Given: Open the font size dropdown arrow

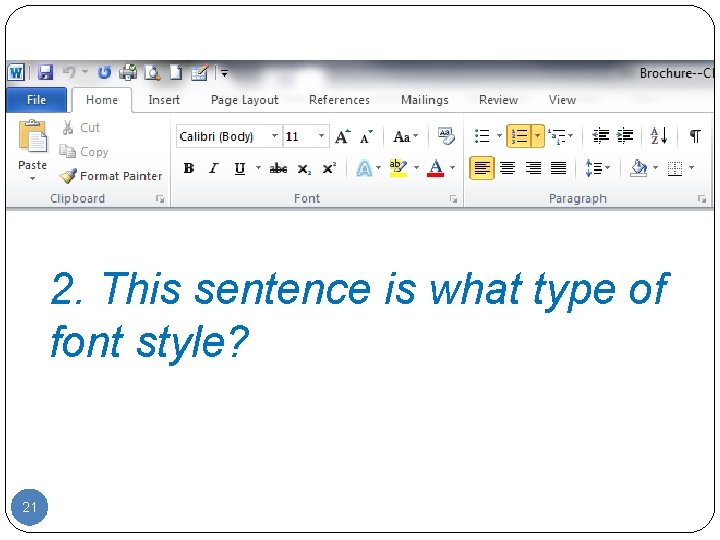Looking at the screenshot, I should (x=321, y=136).
